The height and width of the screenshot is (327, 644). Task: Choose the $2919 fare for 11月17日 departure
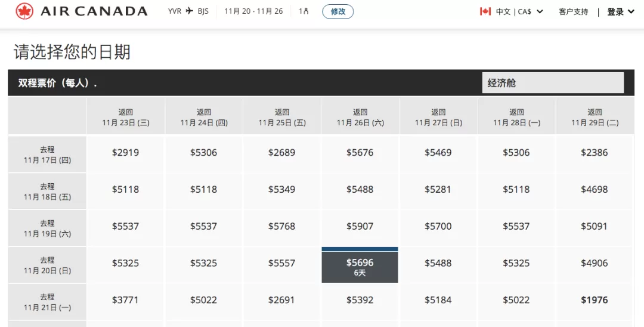click(x=125, y=153)
